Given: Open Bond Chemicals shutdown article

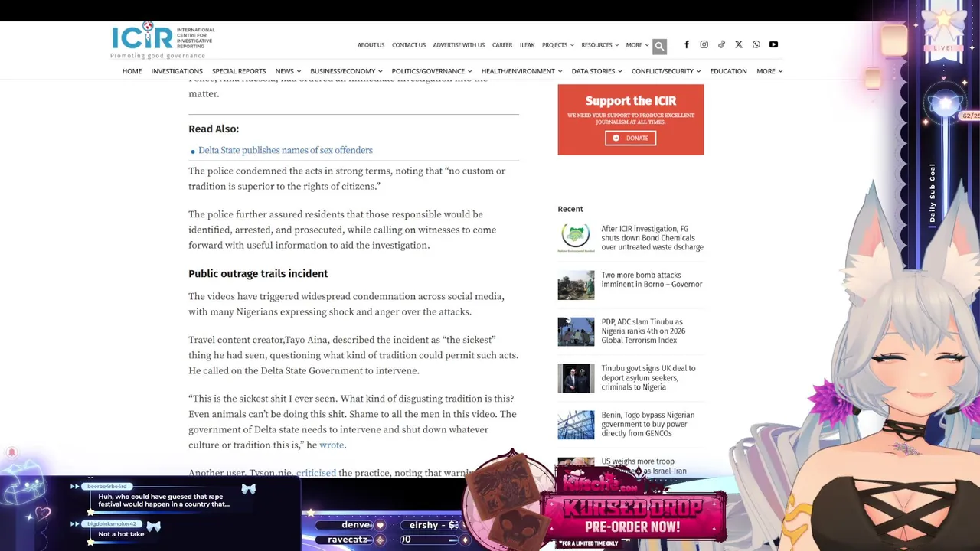Looking at the screenshot, I should pos(652,238).
